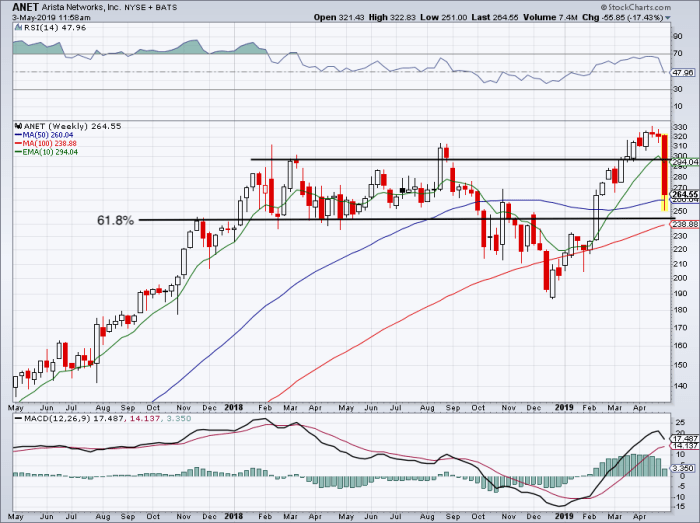
Task: Click the 17.487 MACD tag on right axis
Action: tap(685, 439)
